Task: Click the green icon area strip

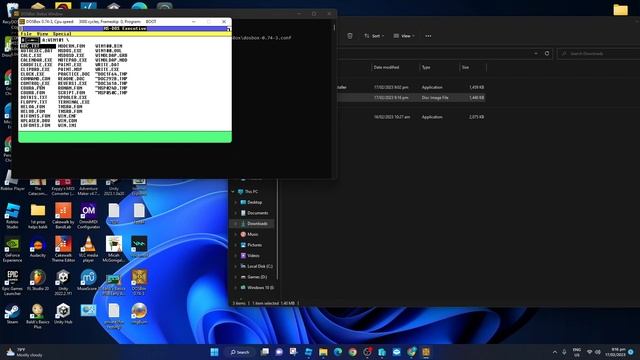Action: pos(125,137)
